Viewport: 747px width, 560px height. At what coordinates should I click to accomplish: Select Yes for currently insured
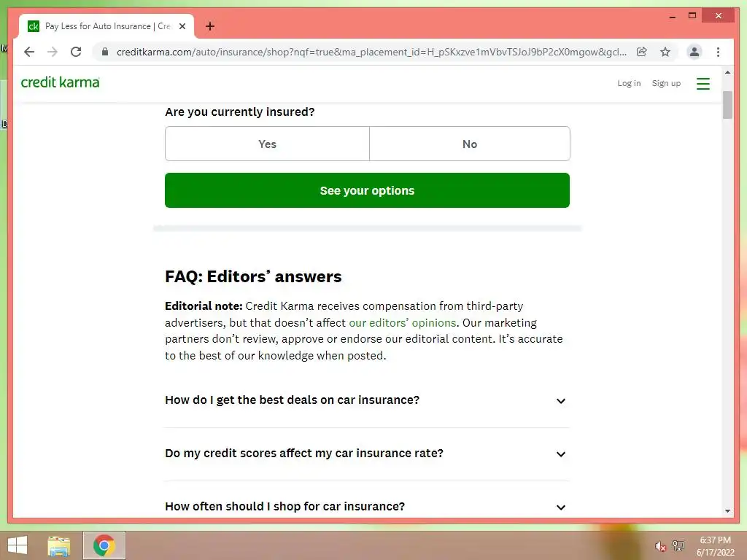coord(267,144)
